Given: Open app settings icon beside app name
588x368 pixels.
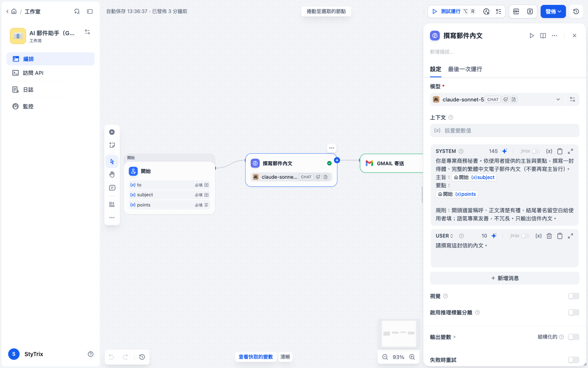Looking at the screenshot, I should point(87,32).
